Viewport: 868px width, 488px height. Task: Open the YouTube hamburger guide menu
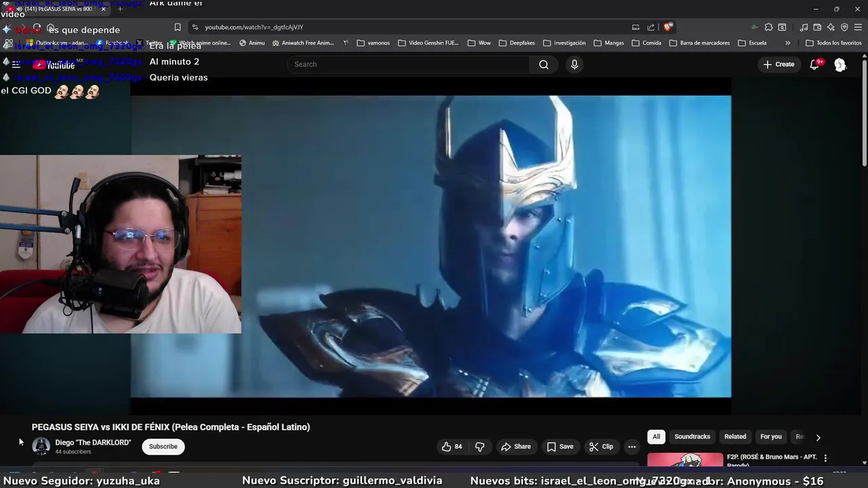pos(16,65)
